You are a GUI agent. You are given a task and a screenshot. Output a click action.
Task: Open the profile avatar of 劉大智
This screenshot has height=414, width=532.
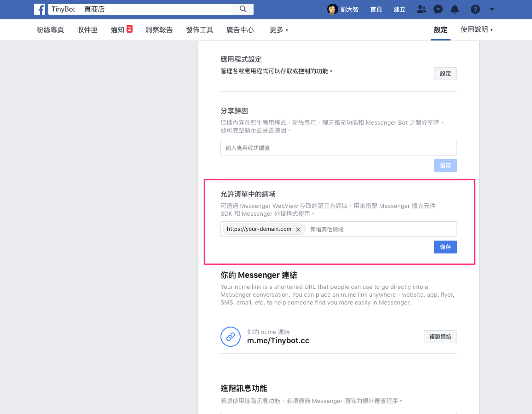(x=332, y=9)
